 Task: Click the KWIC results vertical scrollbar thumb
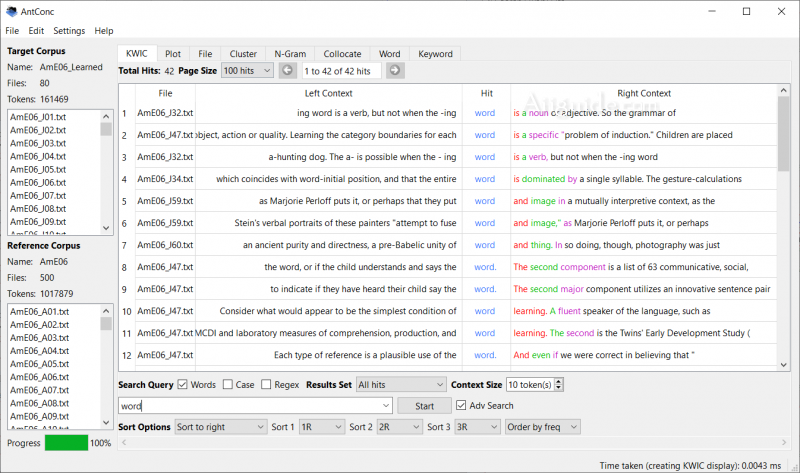point(783,134)
